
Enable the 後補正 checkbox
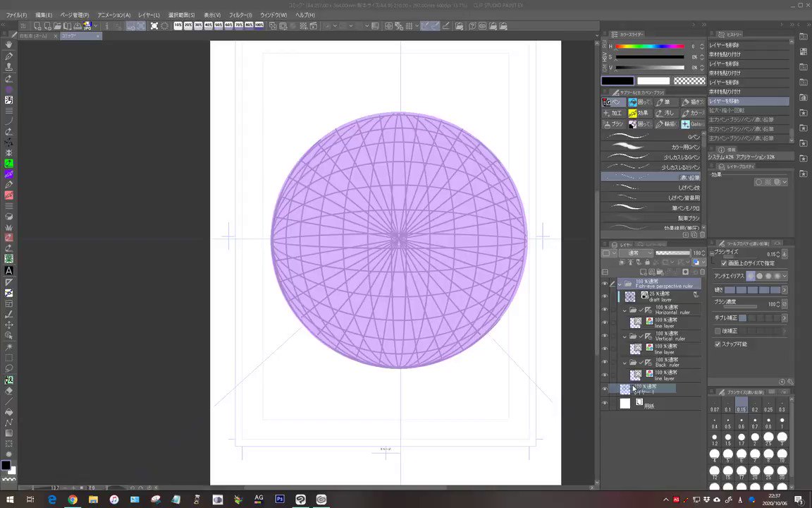[x=718, y=331]
